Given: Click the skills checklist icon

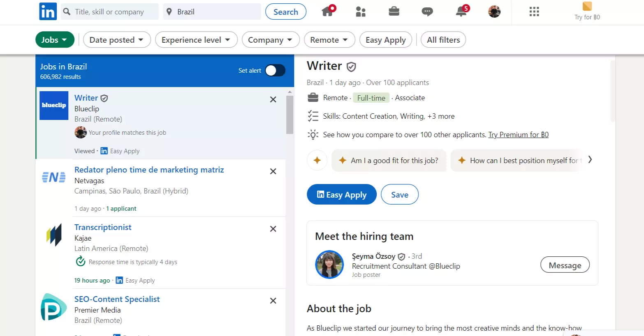Looking at the screenshot, I should [x=313, y=116].
